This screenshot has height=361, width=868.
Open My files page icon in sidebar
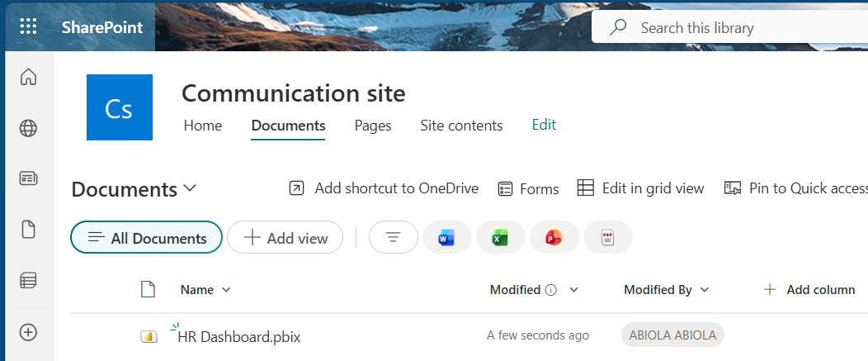[x=28, y=229]
